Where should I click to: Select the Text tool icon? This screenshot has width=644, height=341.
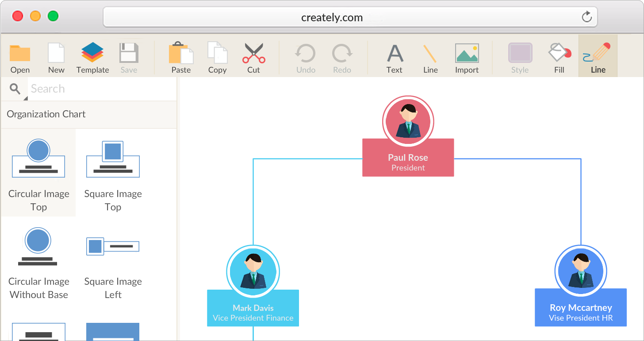395,54
